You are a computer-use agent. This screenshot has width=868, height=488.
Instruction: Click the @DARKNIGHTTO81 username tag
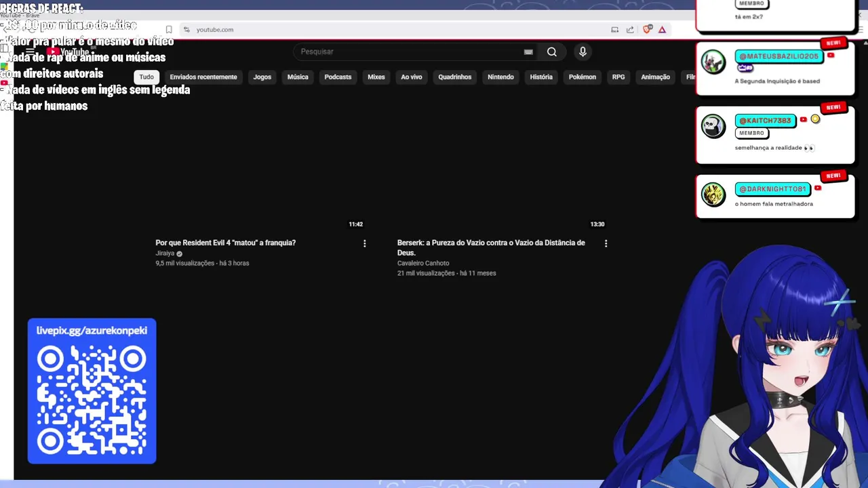(x=772, y=189)
